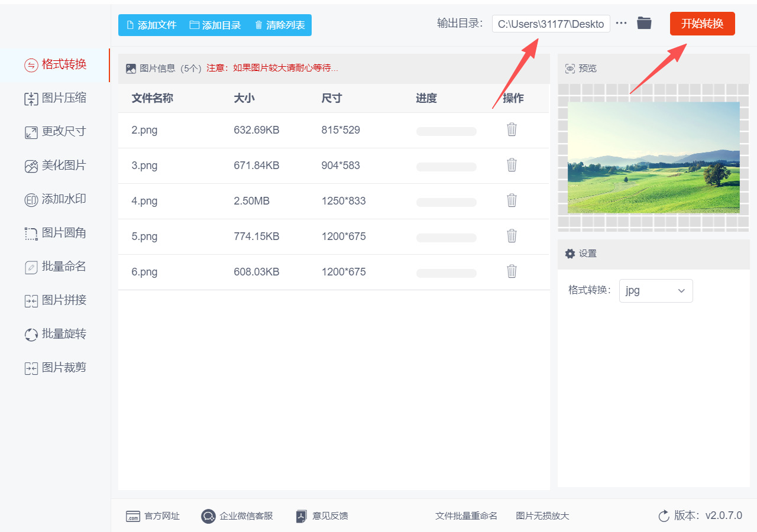Click the size value 774.15KB
The height and width of the screenshot is (532, 757).
257,236
